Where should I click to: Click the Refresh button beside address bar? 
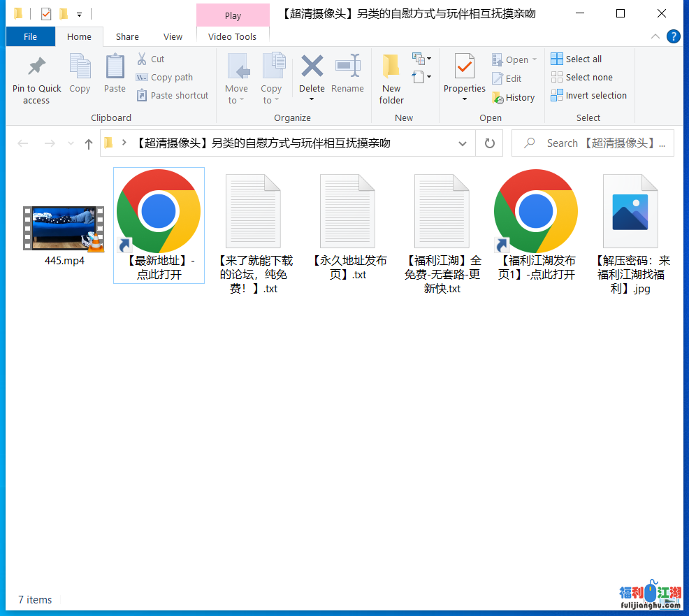pos(490,143)
